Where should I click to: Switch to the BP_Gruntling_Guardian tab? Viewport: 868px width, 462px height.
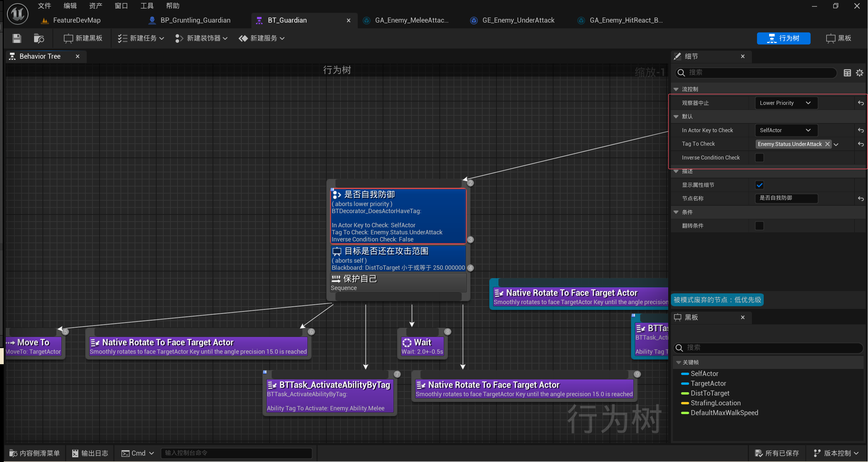[x=195, y=20]
